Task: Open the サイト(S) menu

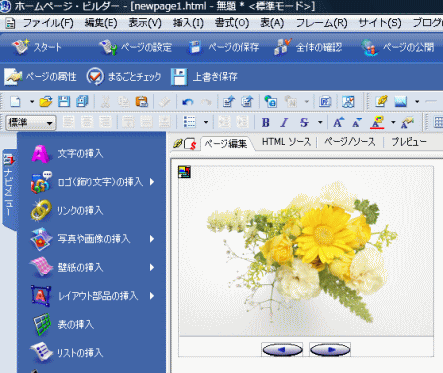Action: (x=380, y=23)
